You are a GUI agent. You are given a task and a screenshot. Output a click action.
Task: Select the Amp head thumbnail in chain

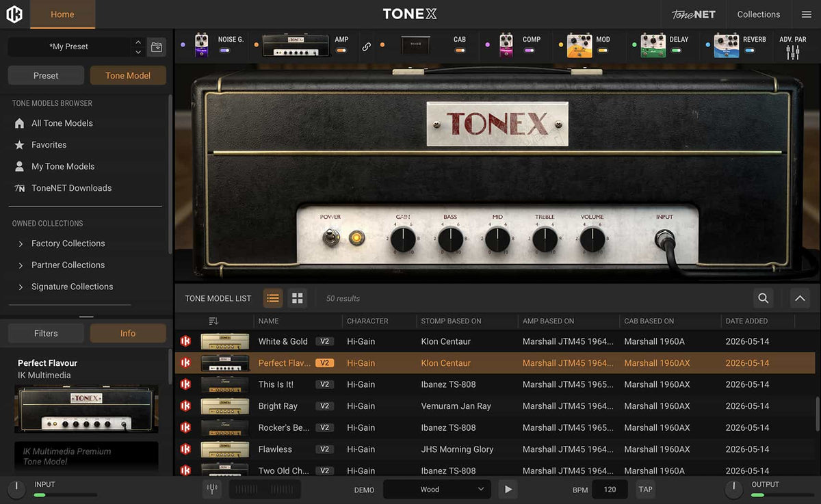pyautogui.click(x=296, y=46)
